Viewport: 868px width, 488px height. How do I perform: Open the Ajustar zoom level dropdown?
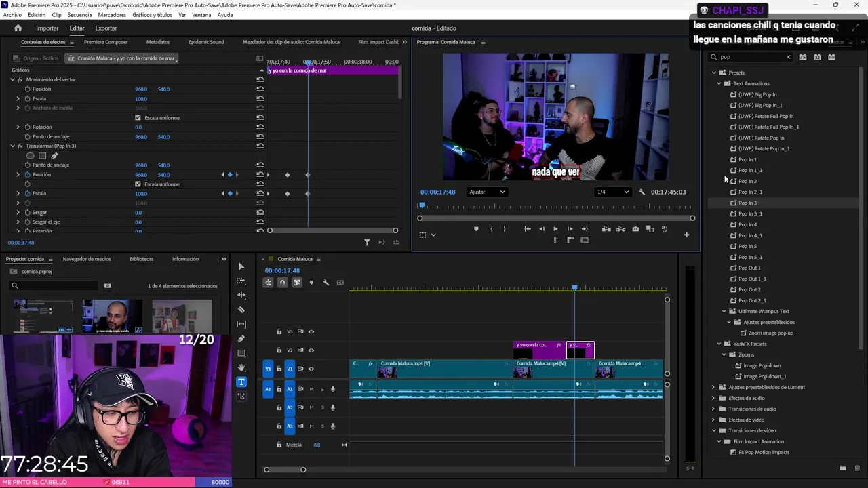point(487,192)
